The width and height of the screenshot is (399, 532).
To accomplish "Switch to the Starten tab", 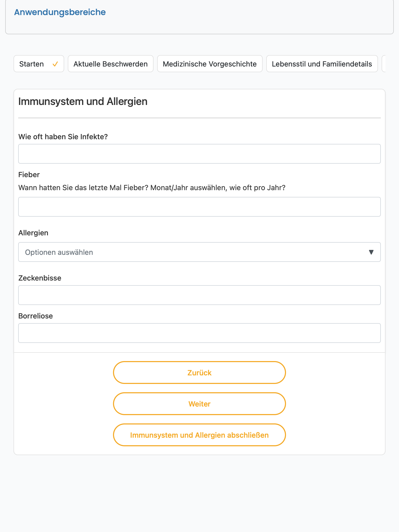I will click(39, 64).
